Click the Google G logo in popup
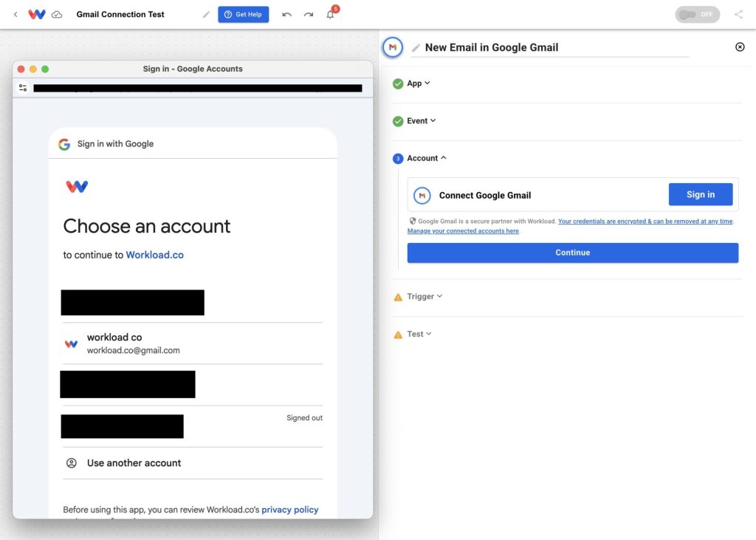Viewport: 756px width, 540px height. pyautogui.click(x=64, y=144)
